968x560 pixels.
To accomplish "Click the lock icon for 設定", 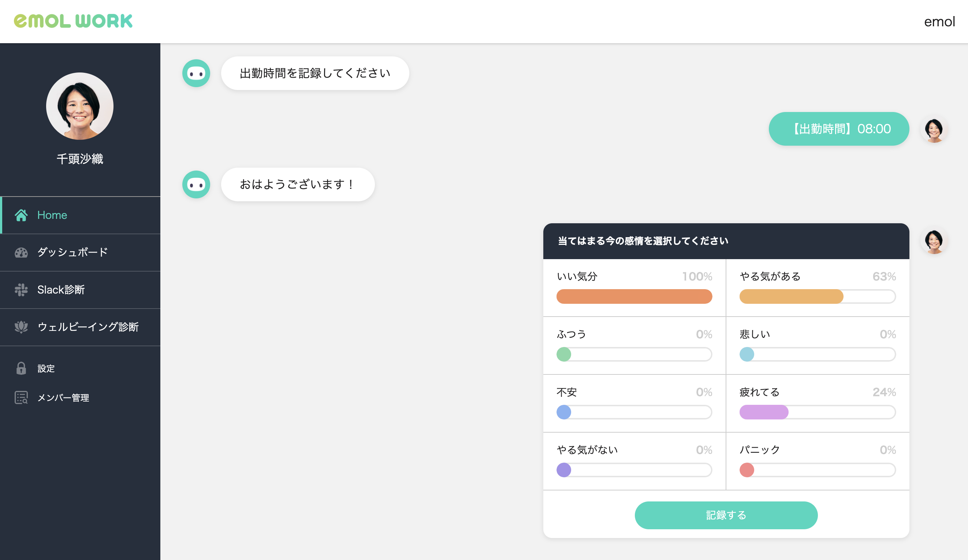I will 21,368.
